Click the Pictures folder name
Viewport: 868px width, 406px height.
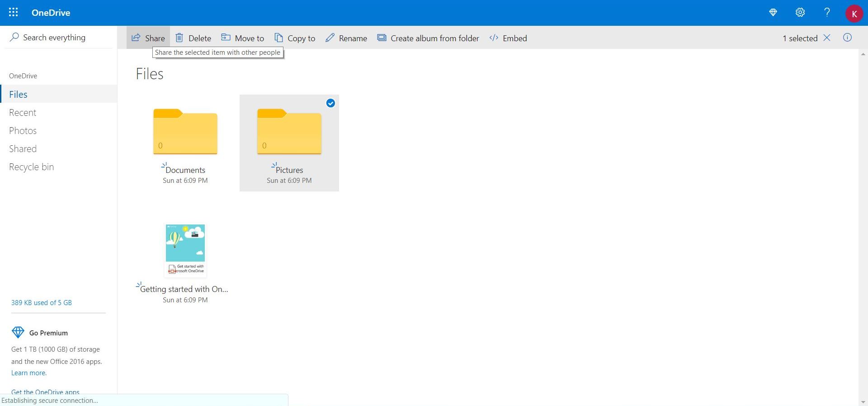(x=289, y=170)
